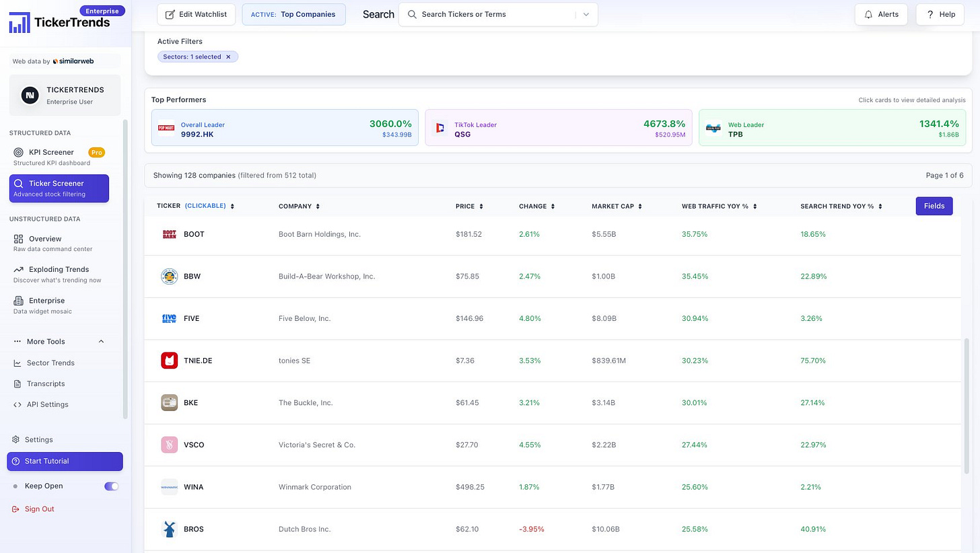Screen dimensions: 980x553
Task: Collapse the More Tools section
Action: click(102, 342)
